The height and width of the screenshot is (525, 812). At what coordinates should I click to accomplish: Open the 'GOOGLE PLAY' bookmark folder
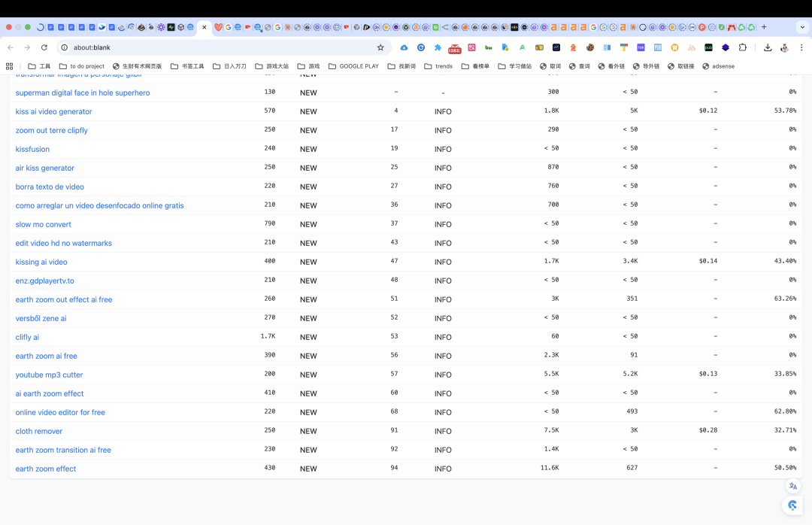click(x=353, y=66)
